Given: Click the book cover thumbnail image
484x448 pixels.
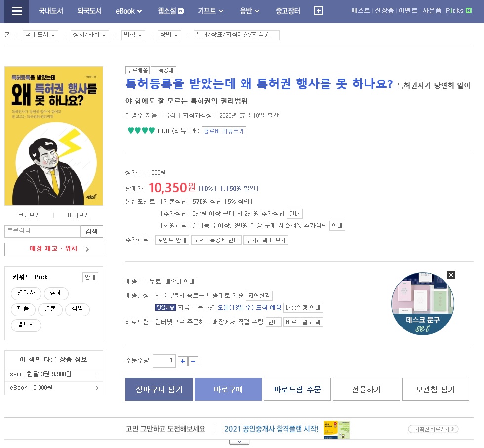Looking at the screenshot, I should pyautogui.click(x=54, y=136).
